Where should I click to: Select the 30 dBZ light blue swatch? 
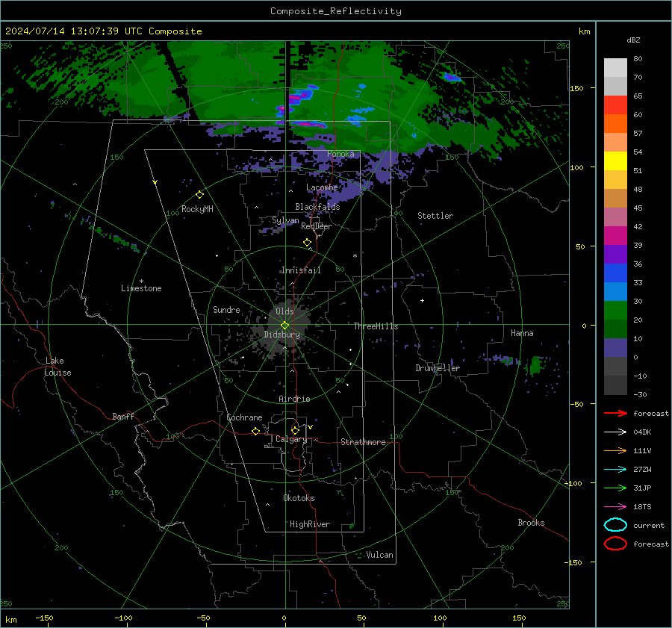615,291
